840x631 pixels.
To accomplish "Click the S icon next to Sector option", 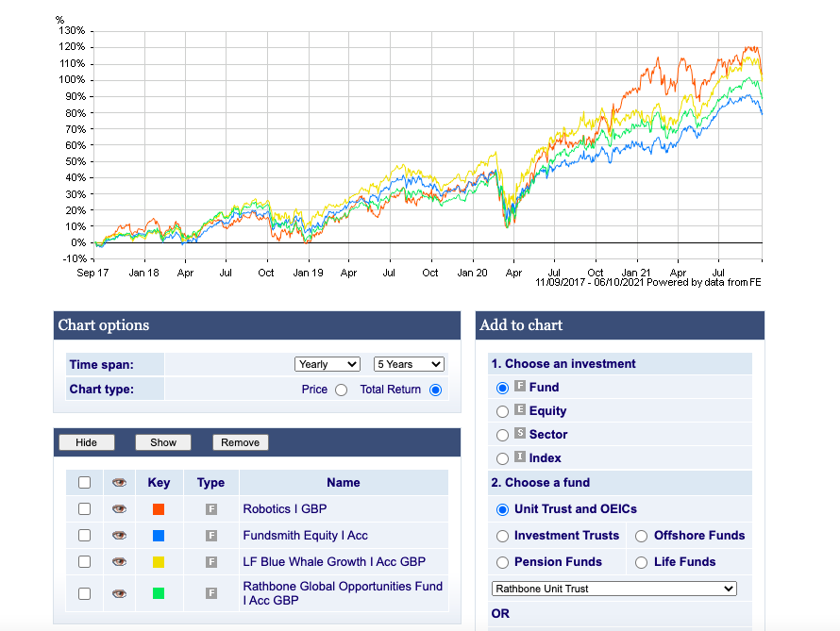I will point(519,434).
